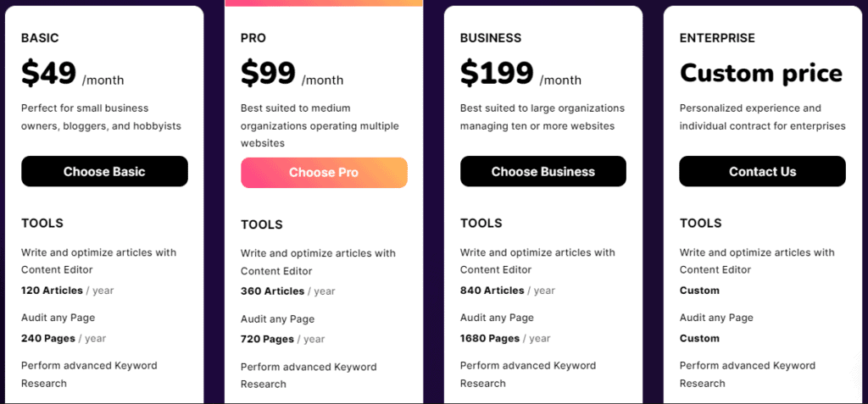Click 120 Articles / year in Basic
Screen dimensions: 868x404
click(x=68, y=291)
